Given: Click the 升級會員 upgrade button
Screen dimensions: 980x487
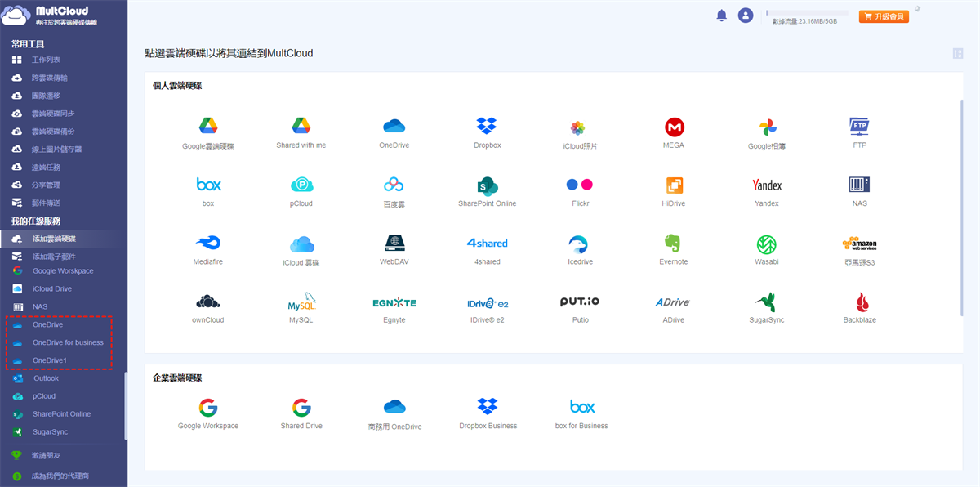Looking at the screenshot, I should 884,16.
